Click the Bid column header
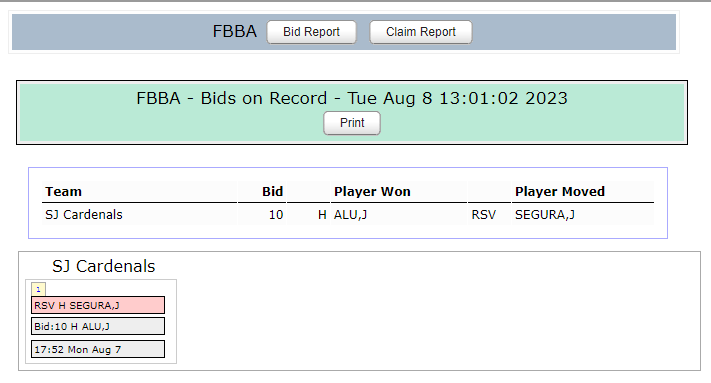The image size is (711, 383). coord(272,191)
